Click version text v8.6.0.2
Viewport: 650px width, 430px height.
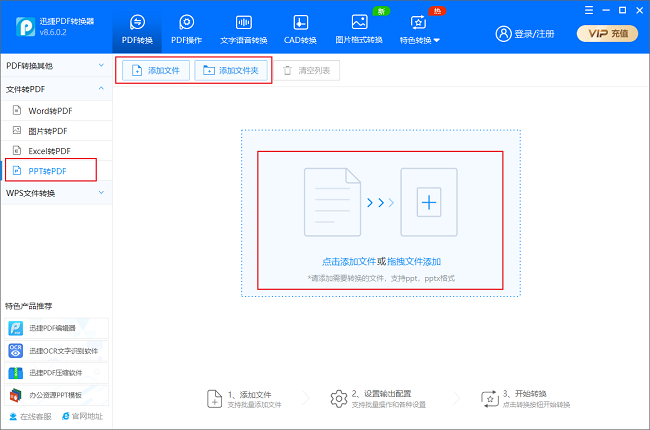(53, 32)
